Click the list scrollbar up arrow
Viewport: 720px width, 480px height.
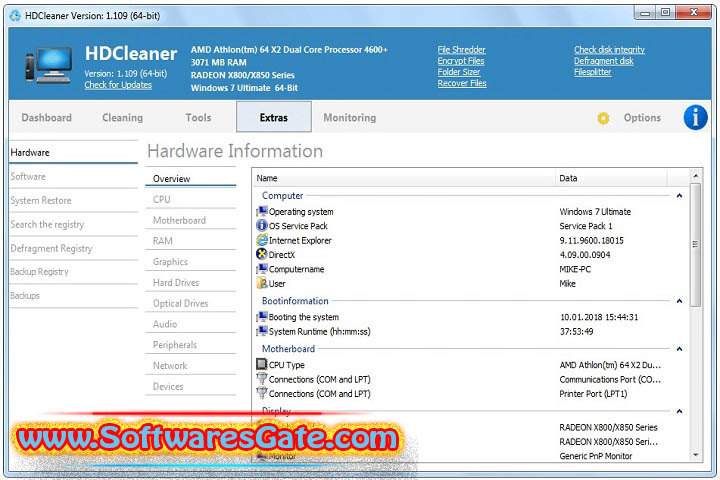(696, 176)
